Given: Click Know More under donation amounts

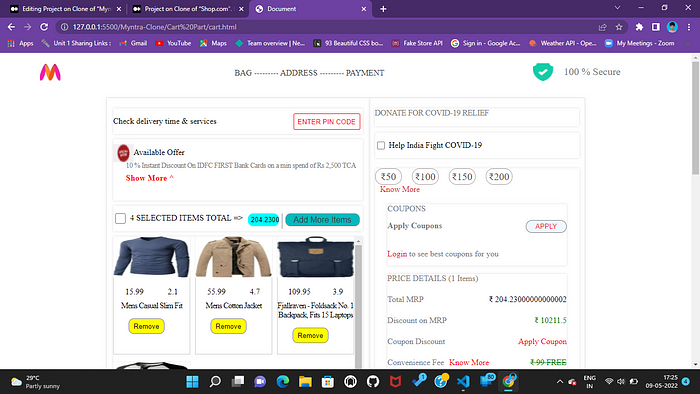Looking at the screenshot, I should click(400, 189).
